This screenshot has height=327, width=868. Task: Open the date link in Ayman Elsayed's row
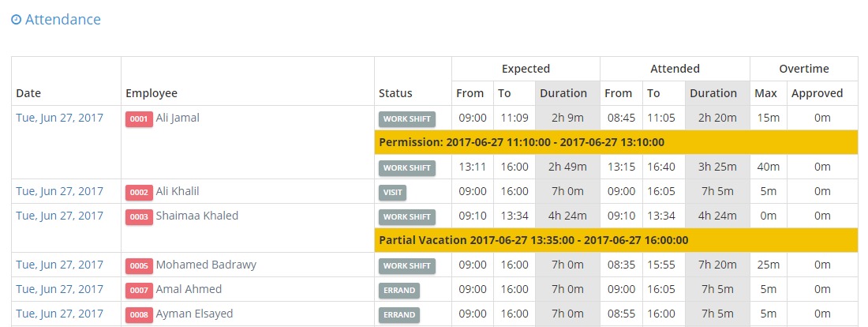[x=59, y=314]
